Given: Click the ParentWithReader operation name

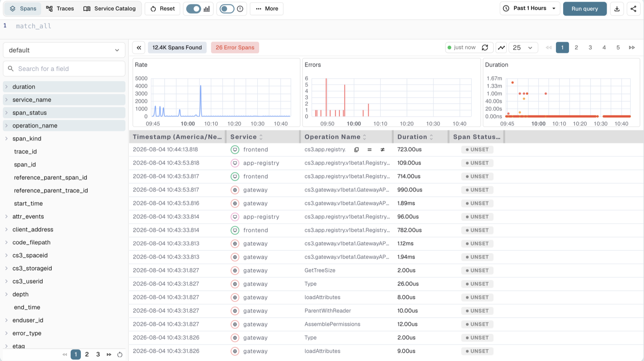Looking at the screenshot, I should (328, 311).
